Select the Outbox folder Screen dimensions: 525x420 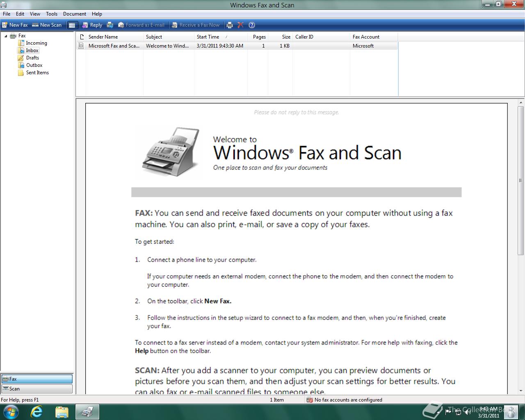click(34, 65)
